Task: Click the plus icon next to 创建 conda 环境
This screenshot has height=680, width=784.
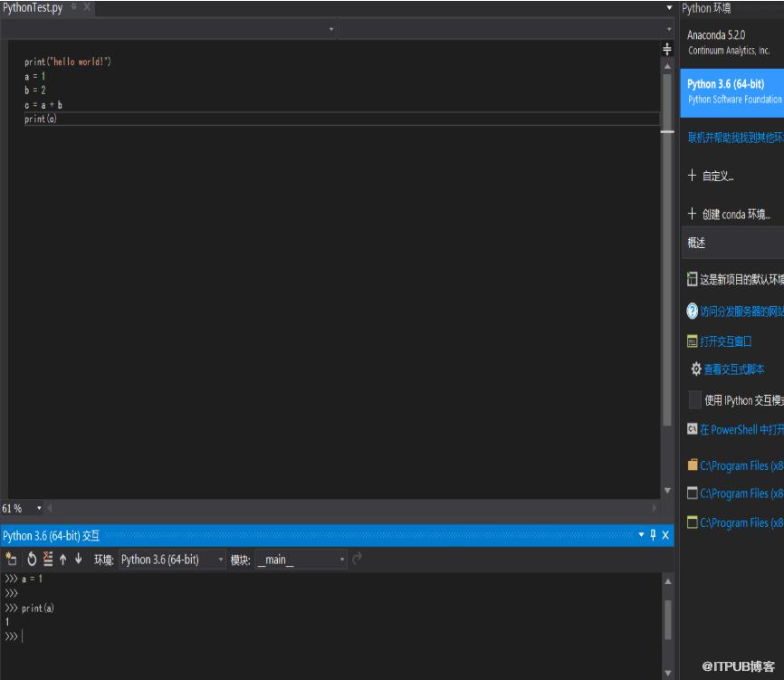Action: [x=692, y=214]
